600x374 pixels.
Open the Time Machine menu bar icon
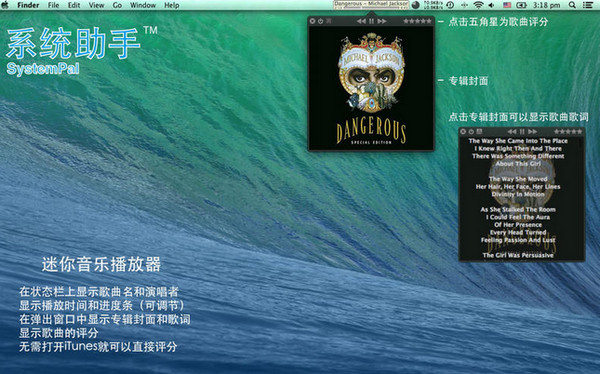pyautogui.click(x=450, y=5)
